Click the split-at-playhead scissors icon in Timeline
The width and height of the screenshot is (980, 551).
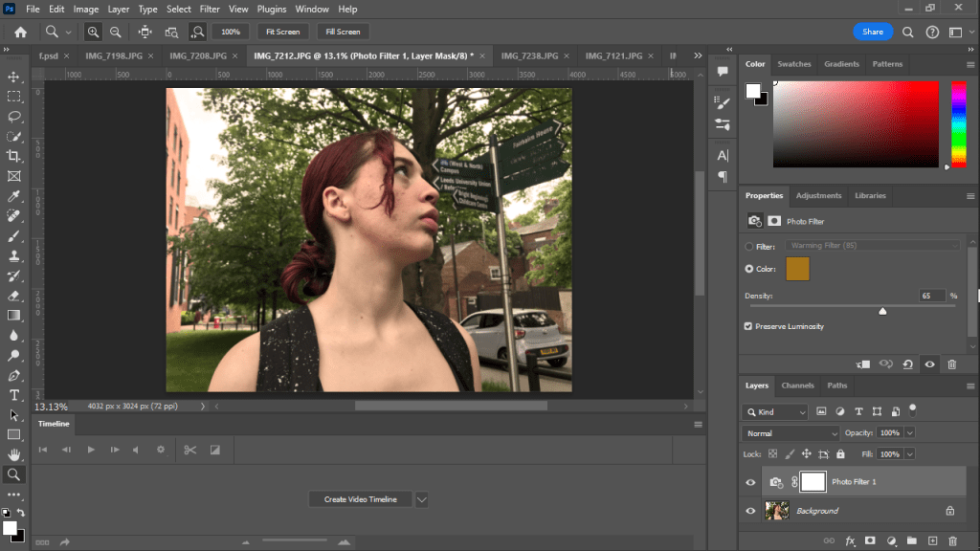tap(189, 450)
